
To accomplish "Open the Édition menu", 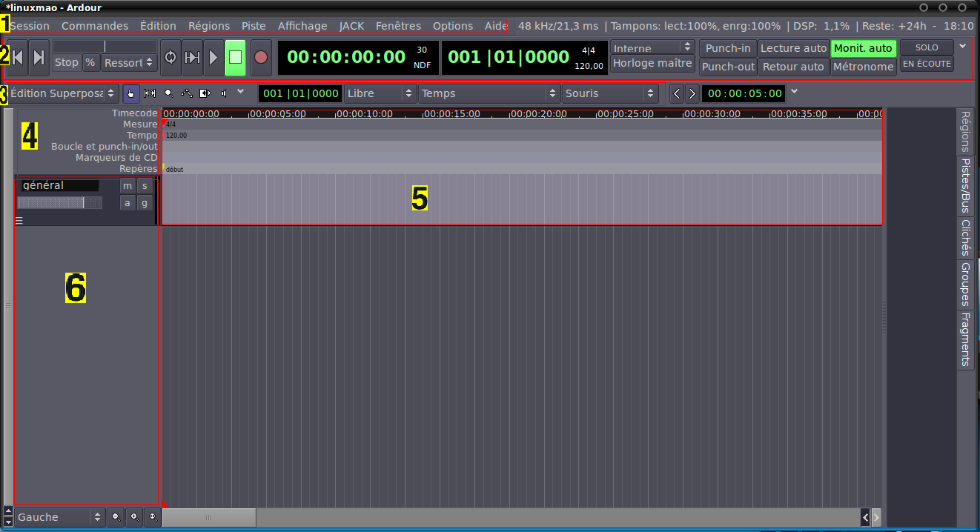I will 158,26.
